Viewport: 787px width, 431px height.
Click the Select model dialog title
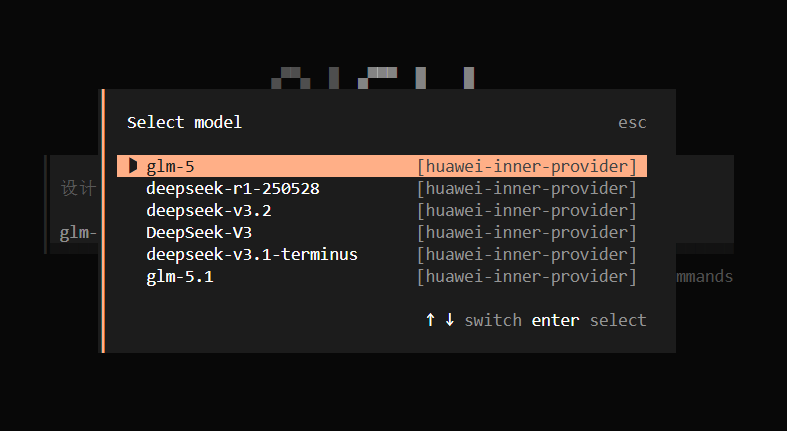click(184, 122)
